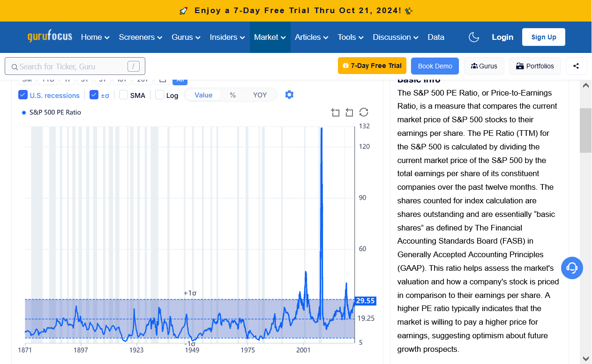The image size is (592, 364).
Task: Expand the Articles menu
Action: [x=312, y=37]
